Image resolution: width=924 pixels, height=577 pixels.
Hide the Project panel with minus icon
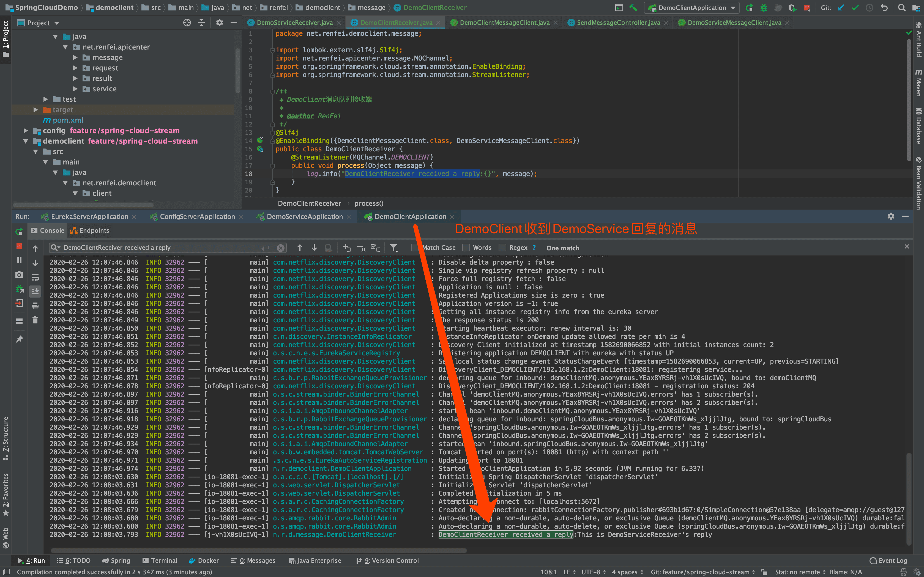pos(234,23)
